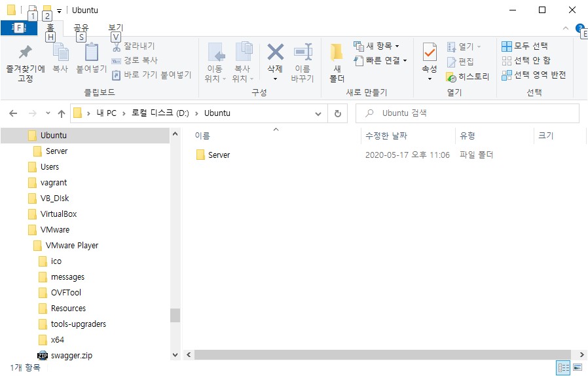Click the Delete (삭제) X icon

coord(275,52)
